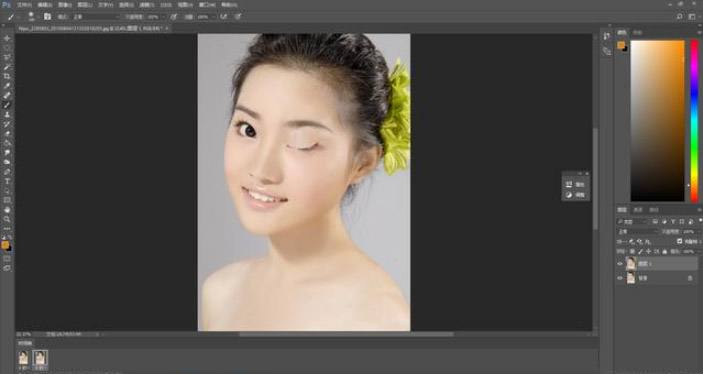Select the Move tool
The width and height of the screenshot is (703, 374).
[7, 38]
